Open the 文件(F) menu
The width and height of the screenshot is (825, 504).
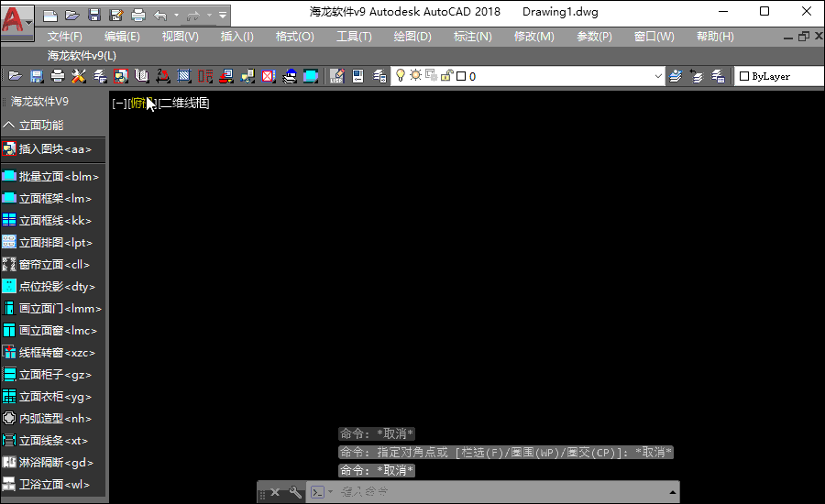click(65, 37)
